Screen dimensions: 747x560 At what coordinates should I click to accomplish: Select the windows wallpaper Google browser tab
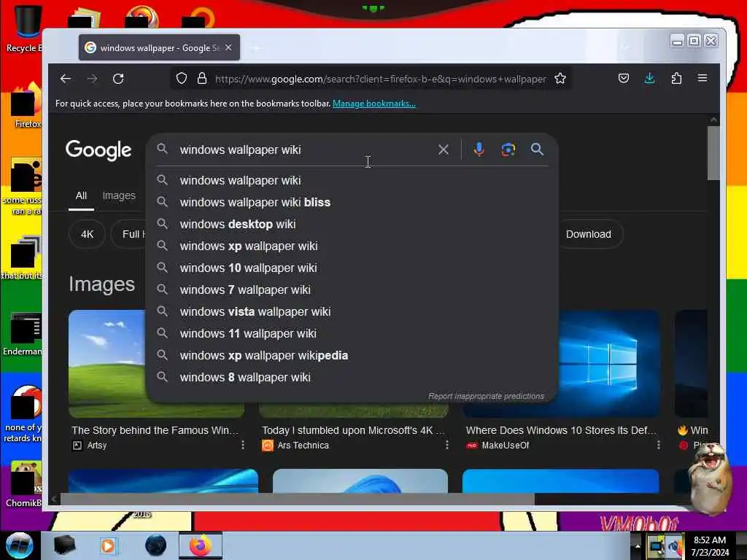click(x=159, y=47)
